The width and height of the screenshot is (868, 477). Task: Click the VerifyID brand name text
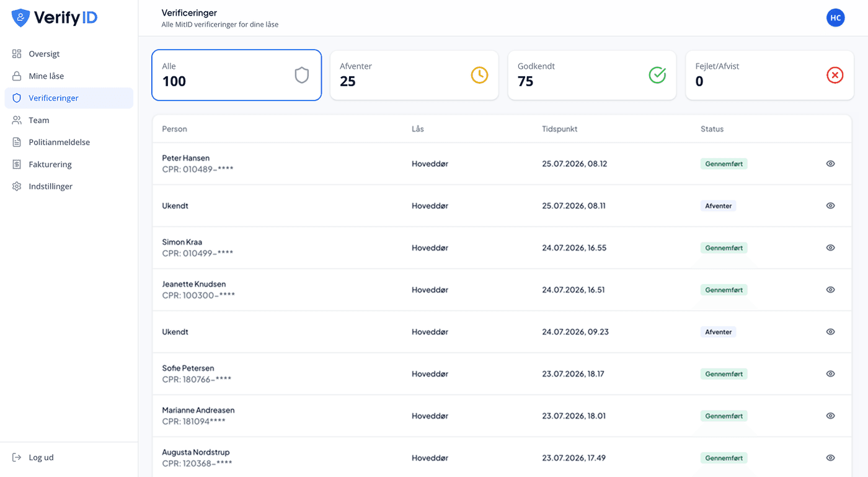66,18
